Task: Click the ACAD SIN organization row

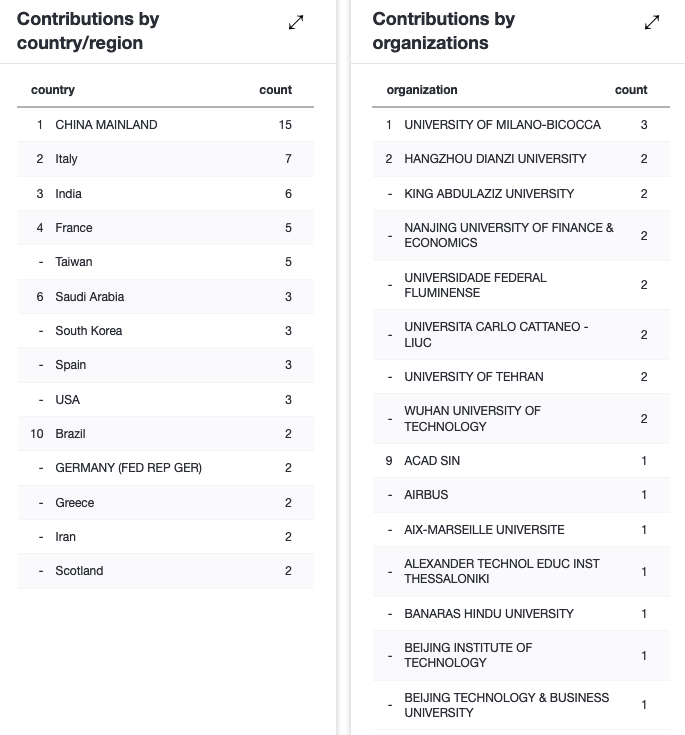Action: pos(521,461)
